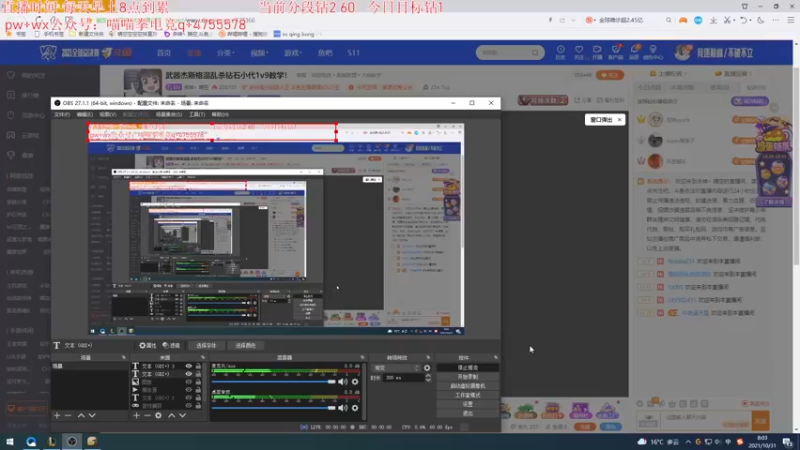Open the OBS 帮助 menu

(220, 115)
